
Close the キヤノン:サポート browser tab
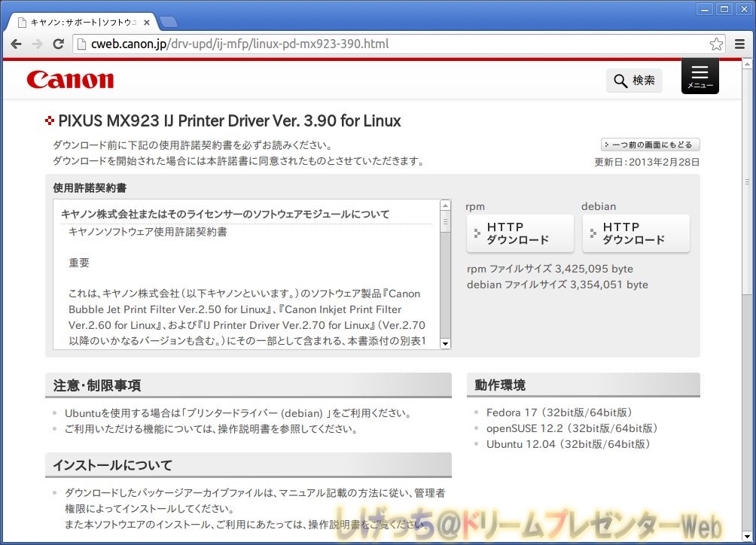(x=147, y=22)
